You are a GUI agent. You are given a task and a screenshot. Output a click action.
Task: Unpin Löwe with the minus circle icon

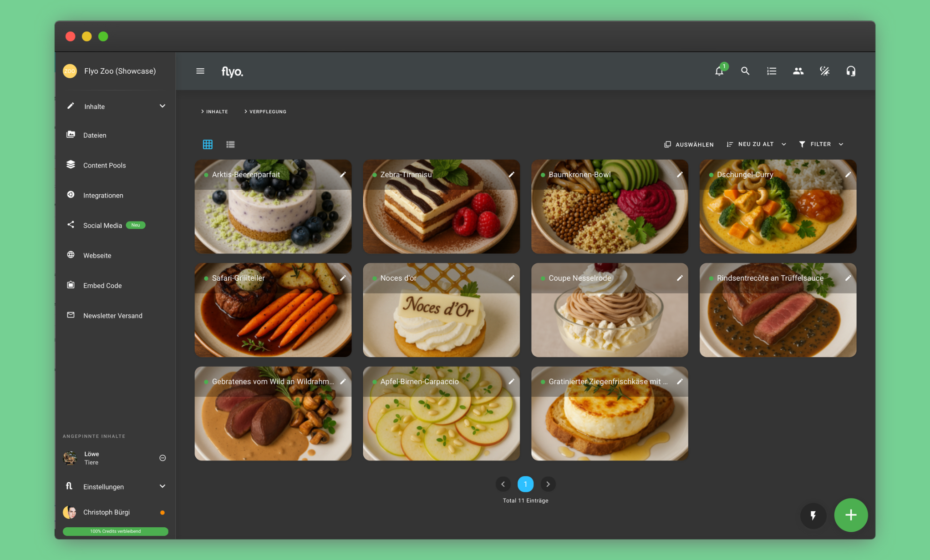coord(163,458)
